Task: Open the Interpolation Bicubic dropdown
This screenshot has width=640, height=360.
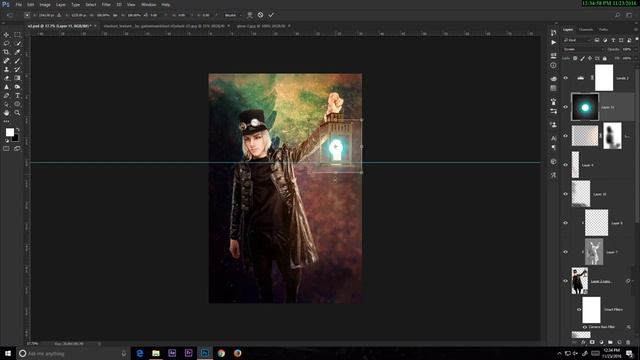Action: (x=232, y=15)
